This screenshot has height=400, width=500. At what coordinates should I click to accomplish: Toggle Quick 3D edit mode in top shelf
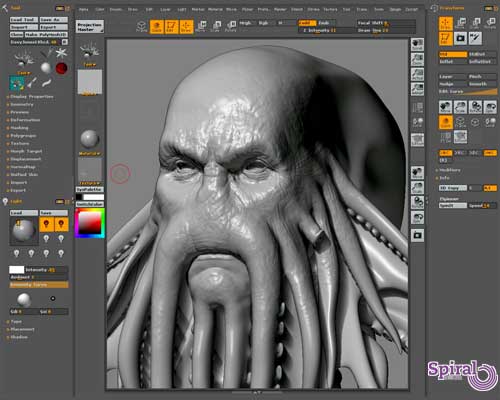pyautogui.click(x=156, y=27)
